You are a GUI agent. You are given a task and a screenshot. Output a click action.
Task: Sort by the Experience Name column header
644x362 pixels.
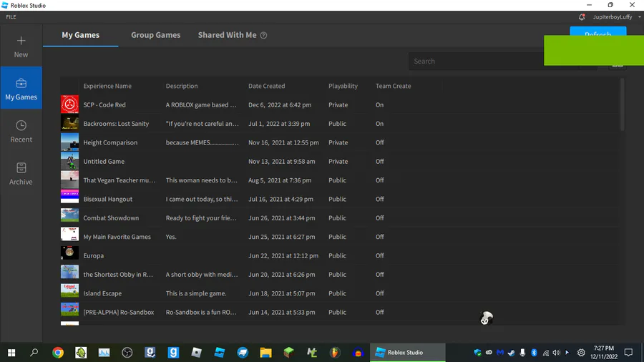coord(107,86)
